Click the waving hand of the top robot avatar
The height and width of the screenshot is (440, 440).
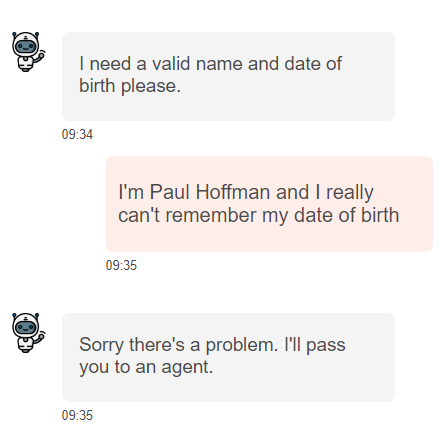point(41,55)
